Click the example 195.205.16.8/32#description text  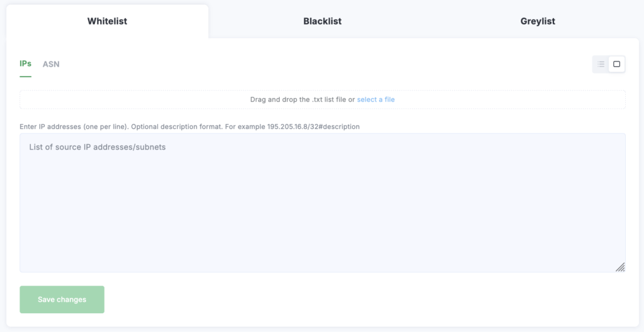[x=313, y=126]
